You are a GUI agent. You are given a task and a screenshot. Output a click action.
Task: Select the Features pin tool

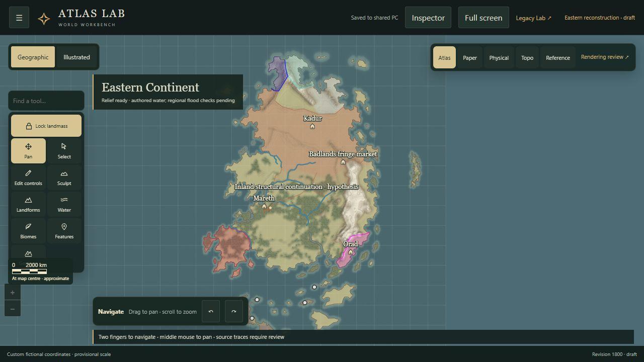pos(64,231)
